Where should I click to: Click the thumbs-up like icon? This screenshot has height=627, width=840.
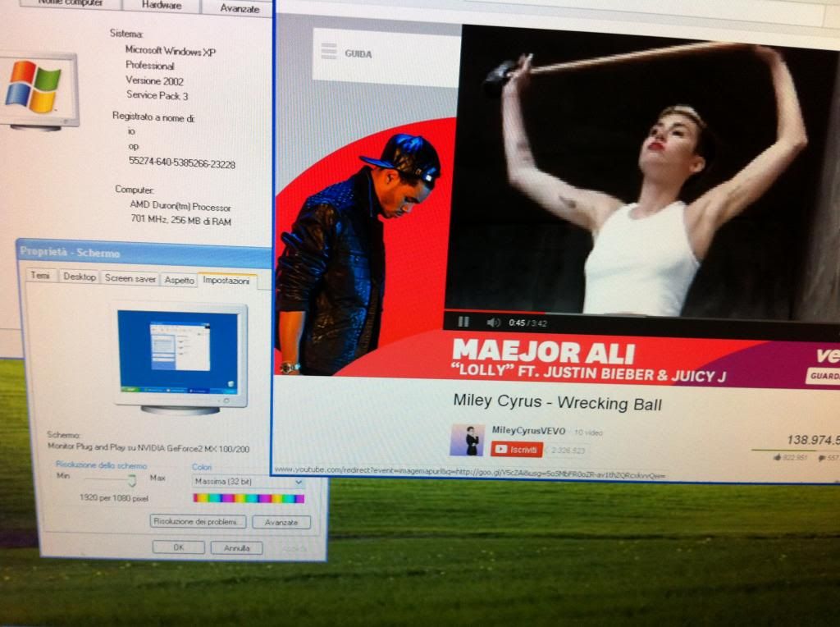tap(777, 457)
